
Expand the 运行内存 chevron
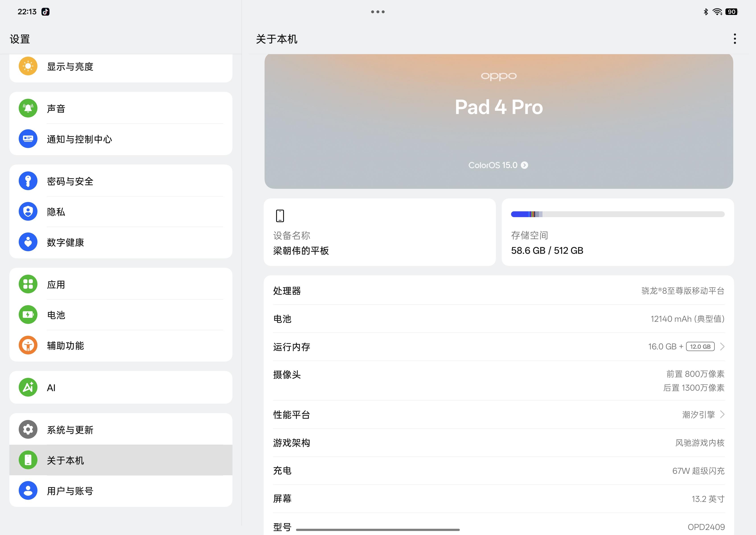722,347
